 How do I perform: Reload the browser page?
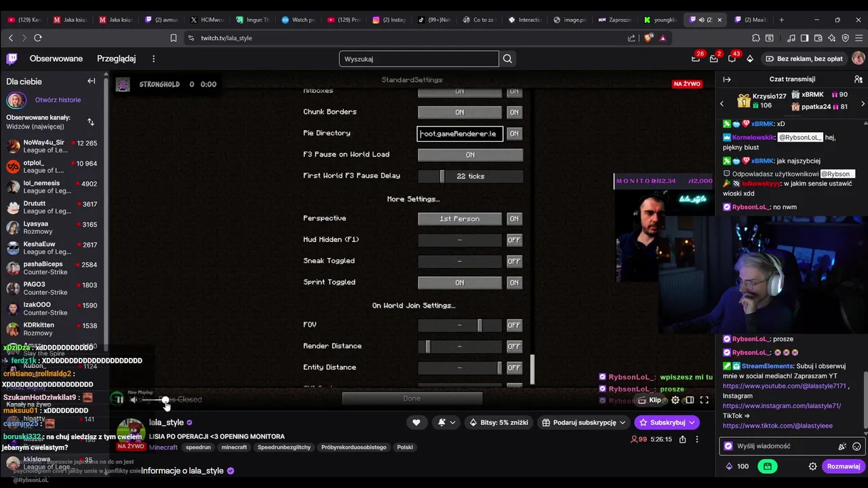click(38, 38)
